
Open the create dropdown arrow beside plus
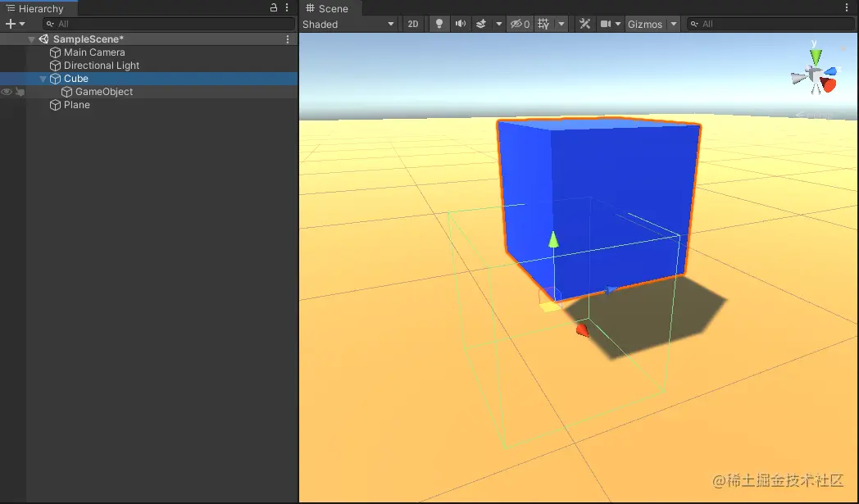[x=22, y=24]
